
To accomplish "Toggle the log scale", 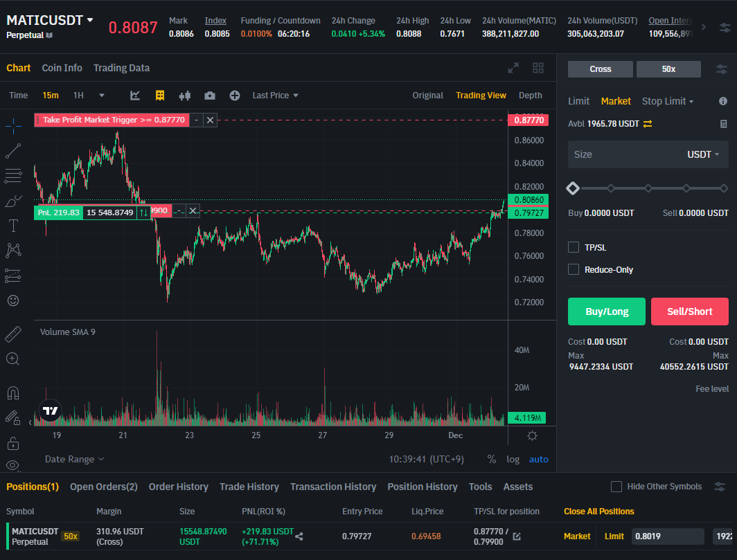I will pos(513,459).
